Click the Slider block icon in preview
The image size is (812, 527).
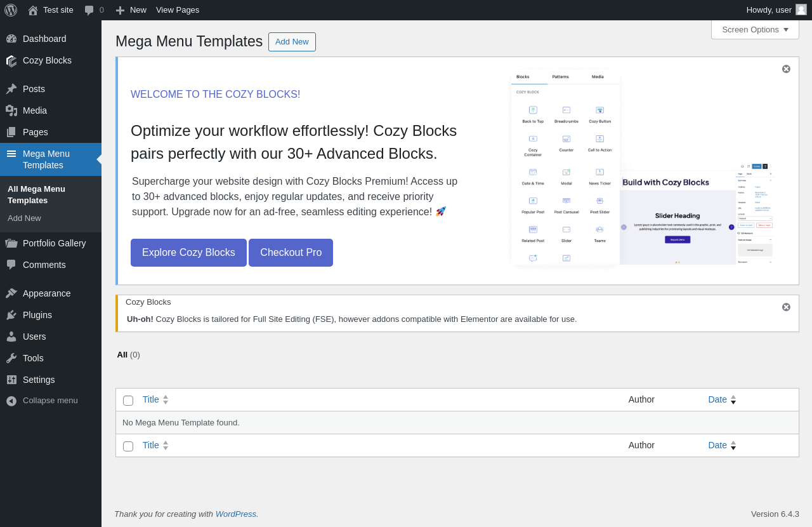566,229
